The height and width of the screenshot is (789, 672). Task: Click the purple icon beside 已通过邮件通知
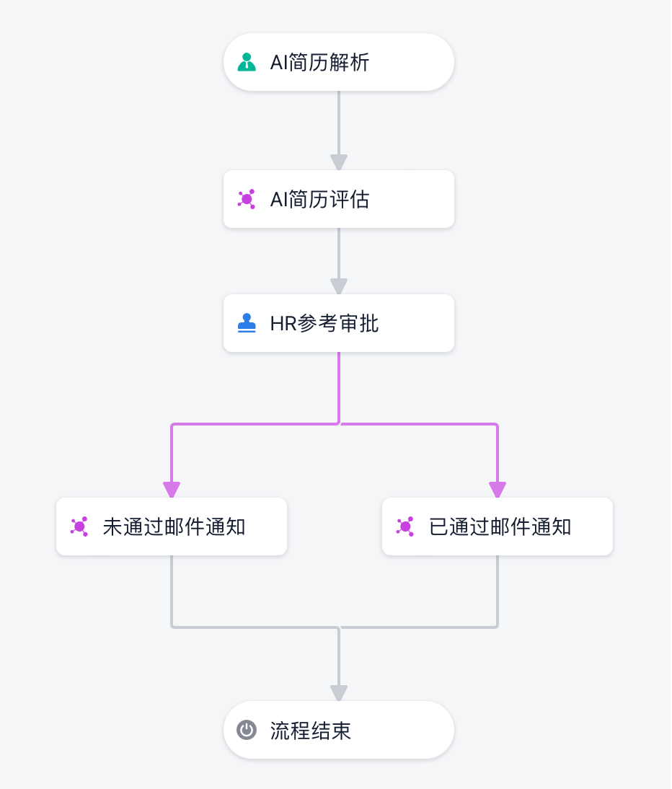click(405, 526)
